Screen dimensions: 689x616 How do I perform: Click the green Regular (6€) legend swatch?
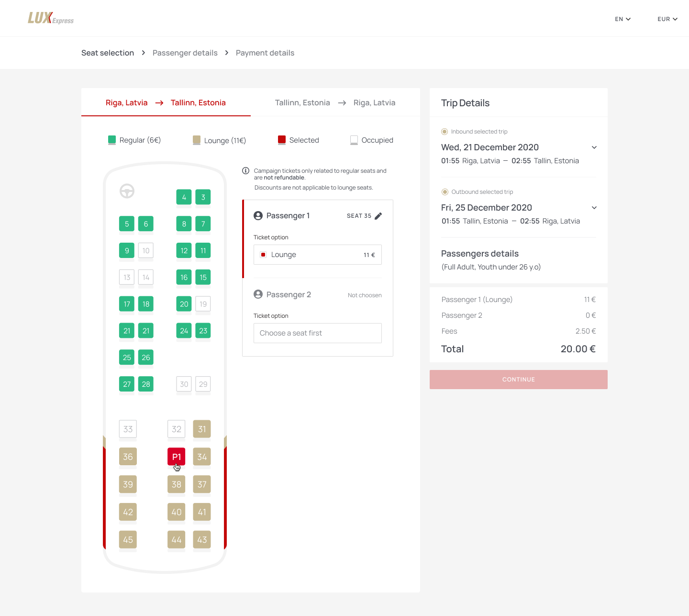click(x=112, y=140)
